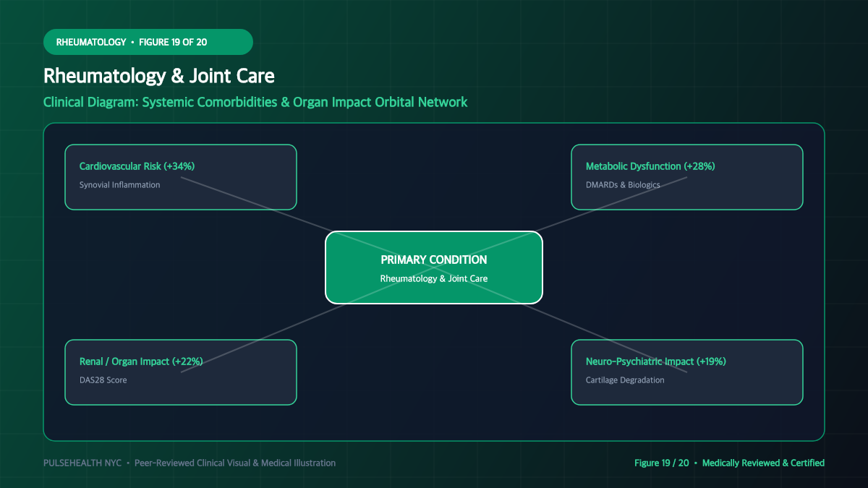Image resolution: width=868 pixels, height=488 pixels.
Task: Click the Clinical Diagram subtitle text
Action: point(255,102)
